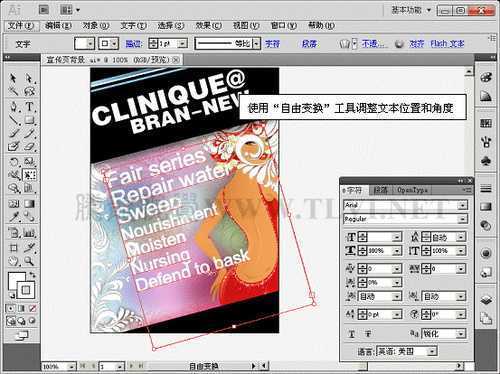Switch to the OpenType panel tab
The image size is (500, 374).
tap(412, 190)
